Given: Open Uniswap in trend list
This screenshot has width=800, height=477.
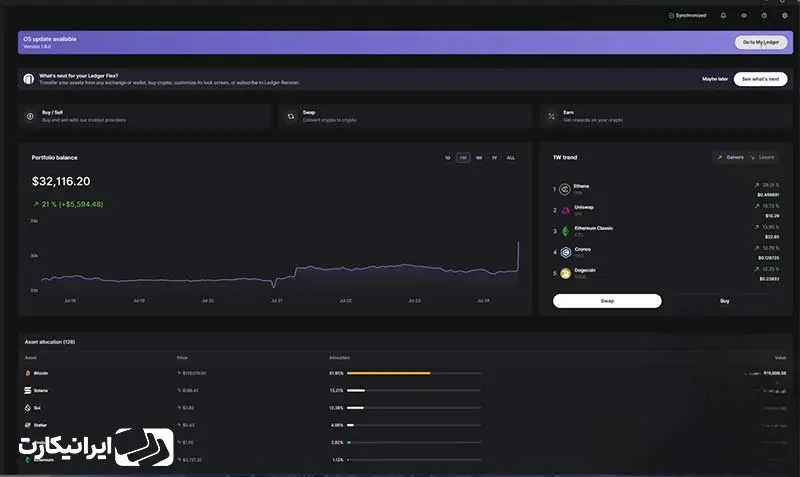Looking at the screenshot, I should click(666, 210).
